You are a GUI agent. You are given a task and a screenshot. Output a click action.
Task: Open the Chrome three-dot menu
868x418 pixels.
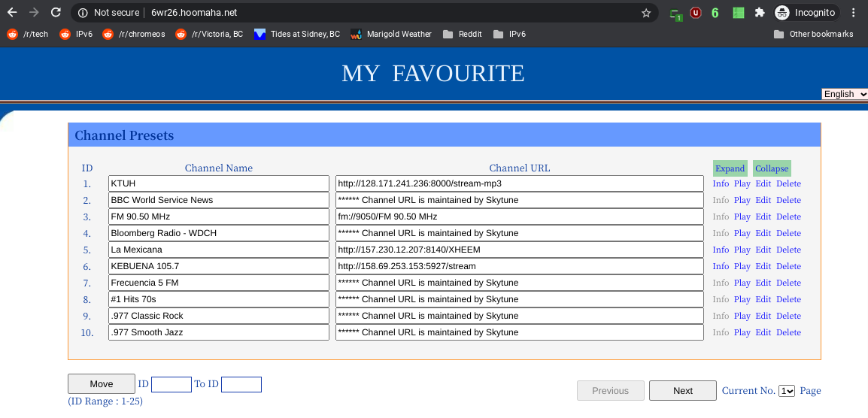[853, 13]
